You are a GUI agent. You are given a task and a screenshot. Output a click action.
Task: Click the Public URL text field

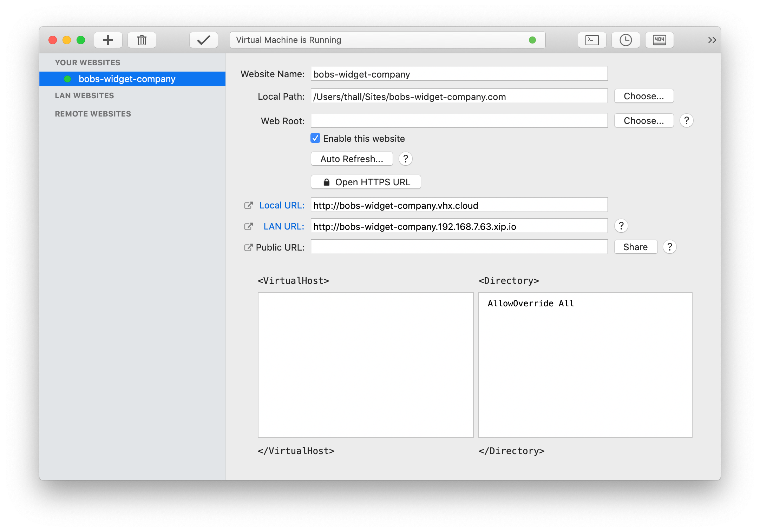pos(459,247)
